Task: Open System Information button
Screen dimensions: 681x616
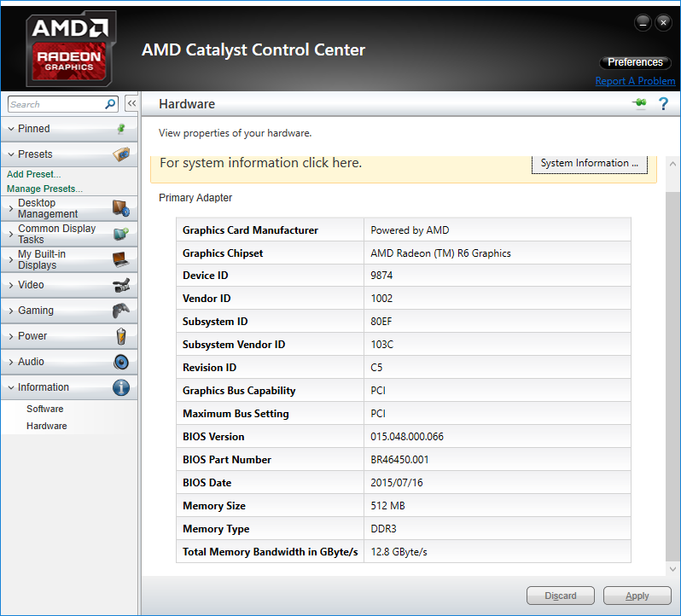Action: pyautogui.click(x=590, y=164)
